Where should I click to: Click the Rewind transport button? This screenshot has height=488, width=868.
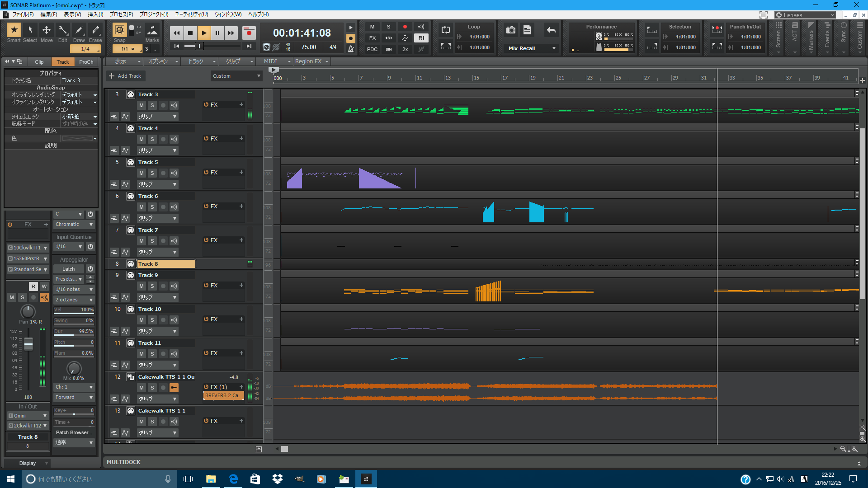pyautogui.click(x=177, y=33)
